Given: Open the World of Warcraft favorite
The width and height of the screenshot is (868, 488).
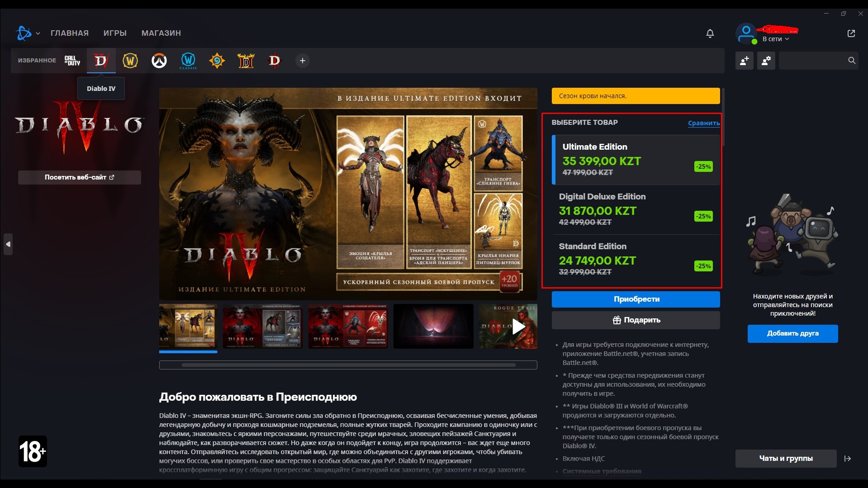Looking at the screenshot, I should 130,61.
